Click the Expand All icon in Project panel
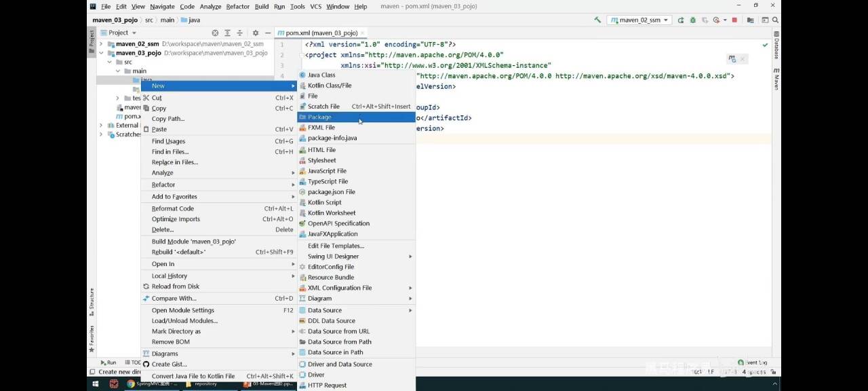The image size is (868, 391). [227, 33]
